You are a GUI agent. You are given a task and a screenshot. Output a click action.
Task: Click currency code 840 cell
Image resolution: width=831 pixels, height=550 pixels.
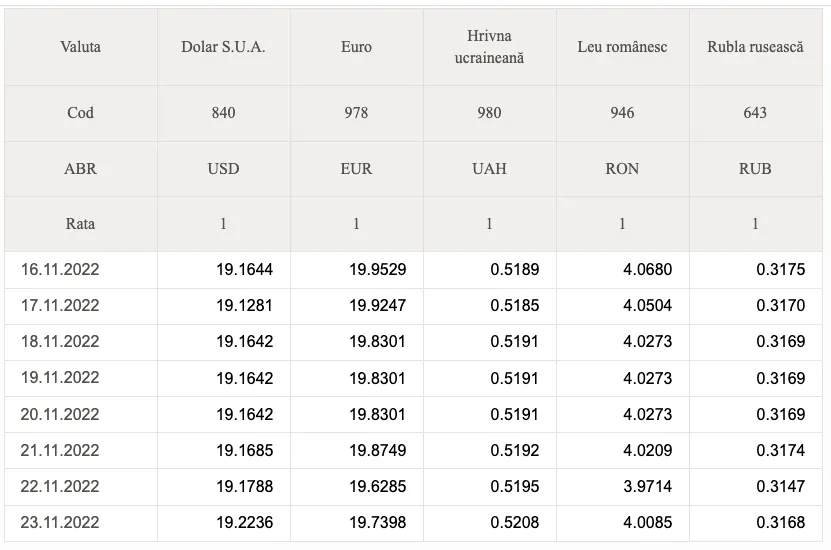click(224, 113)
